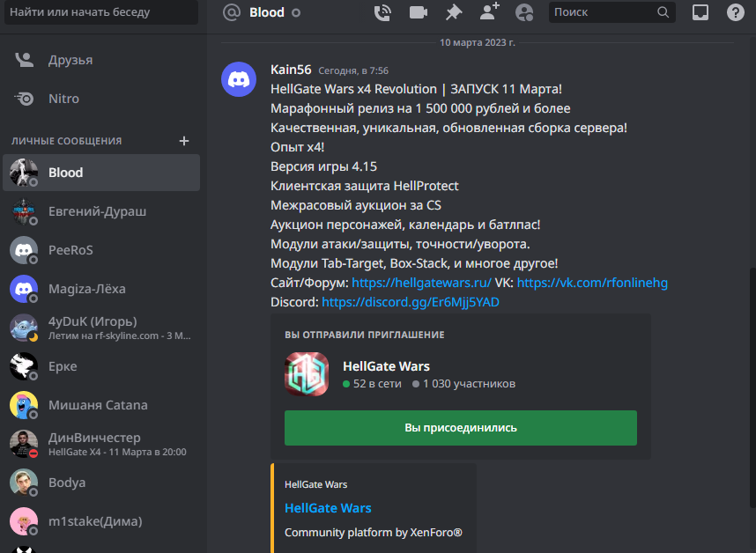Click the HellGate Wars server icon thumbnail
This screenshot has height=553, width=756.
click(x=307, y=374)
